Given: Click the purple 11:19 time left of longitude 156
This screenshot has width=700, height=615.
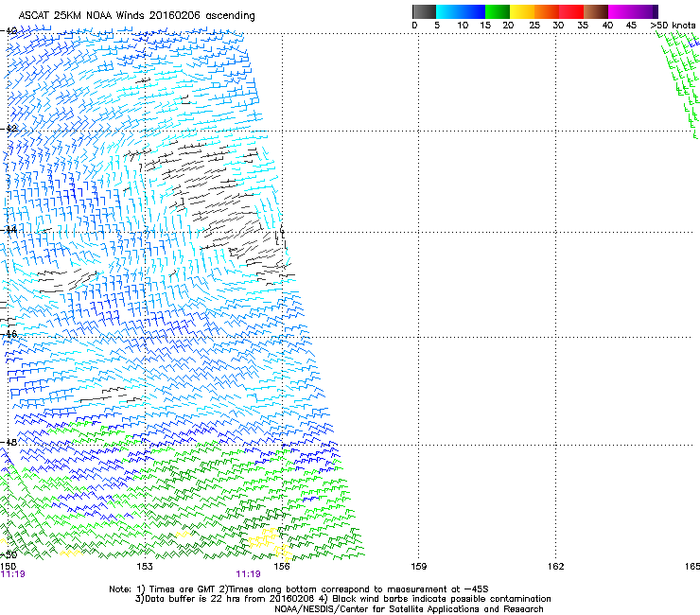Looking at the screenshot, I should click(248, 574).
